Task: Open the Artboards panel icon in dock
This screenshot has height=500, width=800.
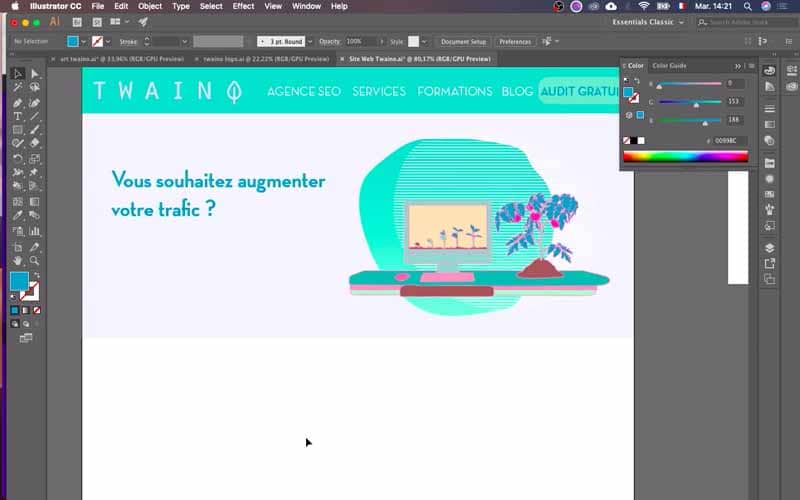Action: (x=769, y=279)
